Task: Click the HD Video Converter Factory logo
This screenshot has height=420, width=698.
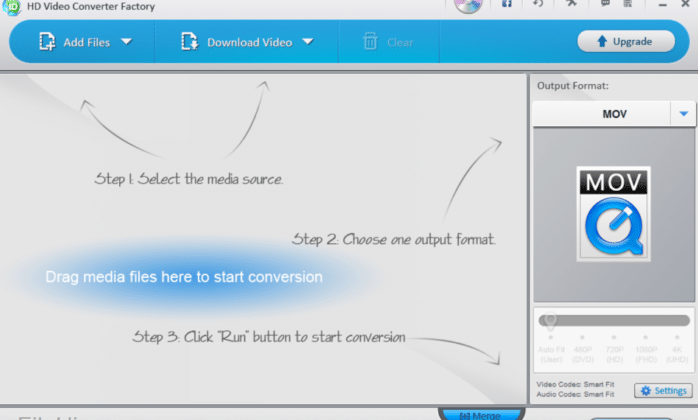Action: (12, 7)
